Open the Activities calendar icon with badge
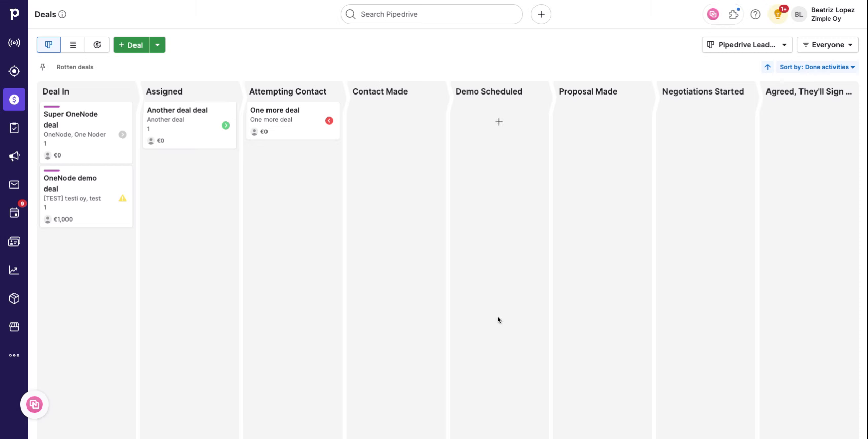The image size is (868, 439). (x=14, y=213)
